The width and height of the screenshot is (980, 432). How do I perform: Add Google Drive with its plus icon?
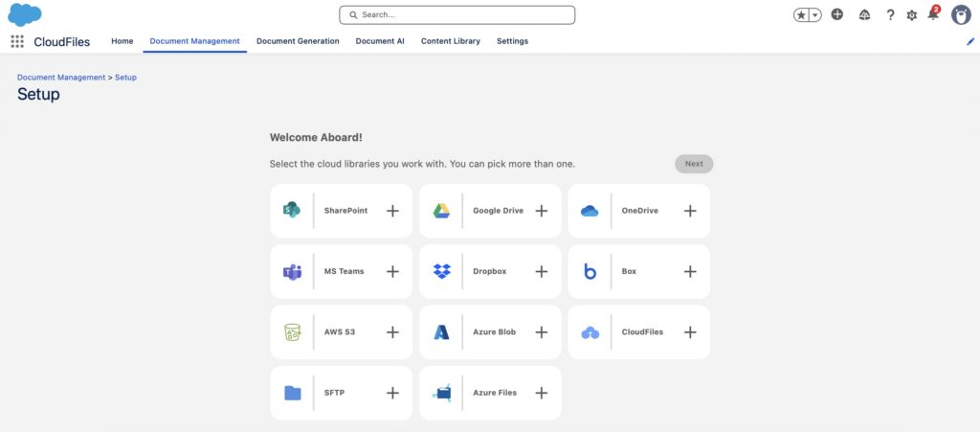click(x=542, y=211)
